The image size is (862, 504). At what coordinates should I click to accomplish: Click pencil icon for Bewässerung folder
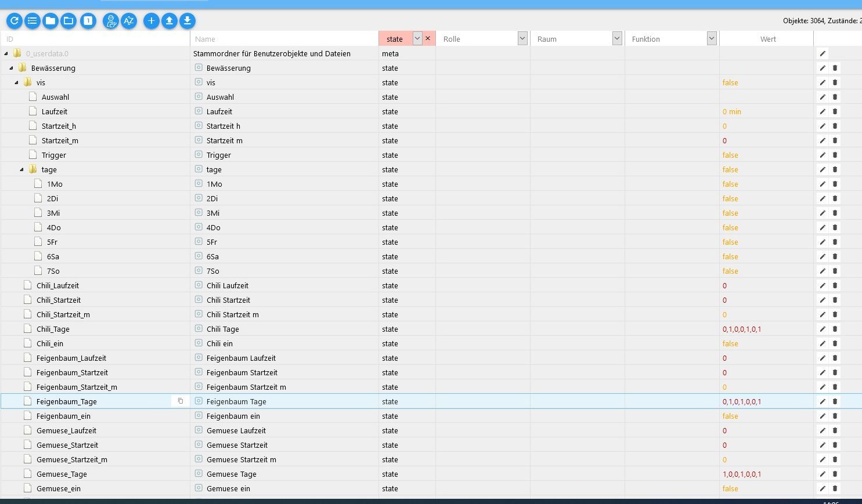tap(823, 68)
